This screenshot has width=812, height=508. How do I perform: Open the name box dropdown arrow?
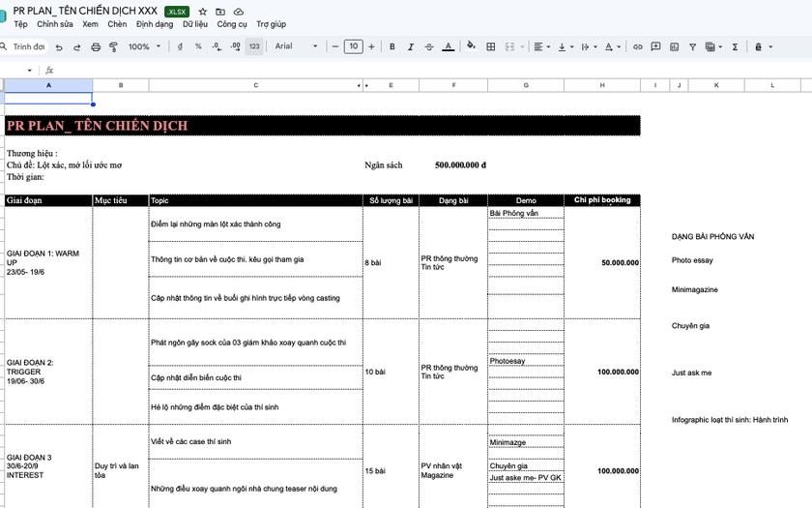click(x=30, y=70)
